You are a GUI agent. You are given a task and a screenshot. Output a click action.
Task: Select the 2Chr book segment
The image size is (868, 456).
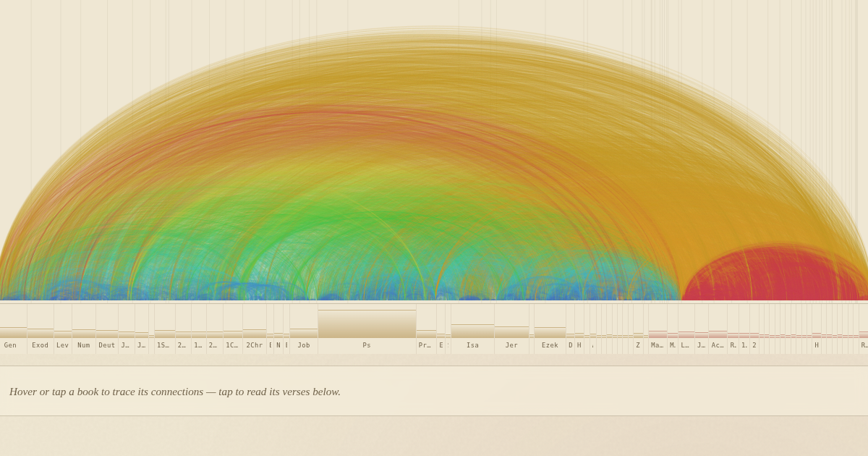255,329
